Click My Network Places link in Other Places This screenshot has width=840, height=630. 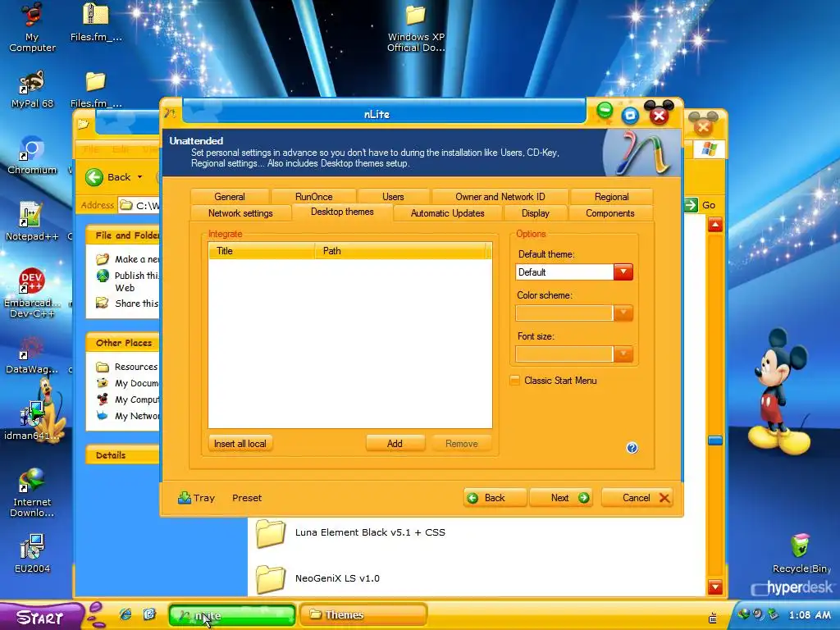click(127, 416)
